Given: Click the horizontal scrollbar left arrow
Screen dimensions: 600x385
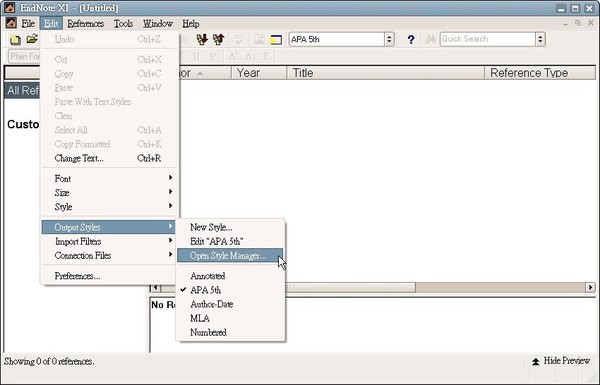Looking at the screenshot, I should [155, 287].
